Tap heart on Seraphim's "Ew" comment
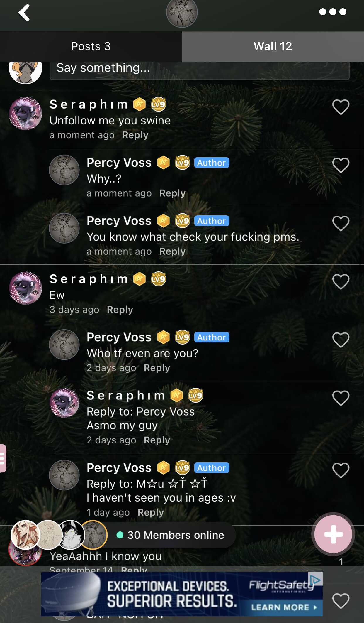 (341, 281)
